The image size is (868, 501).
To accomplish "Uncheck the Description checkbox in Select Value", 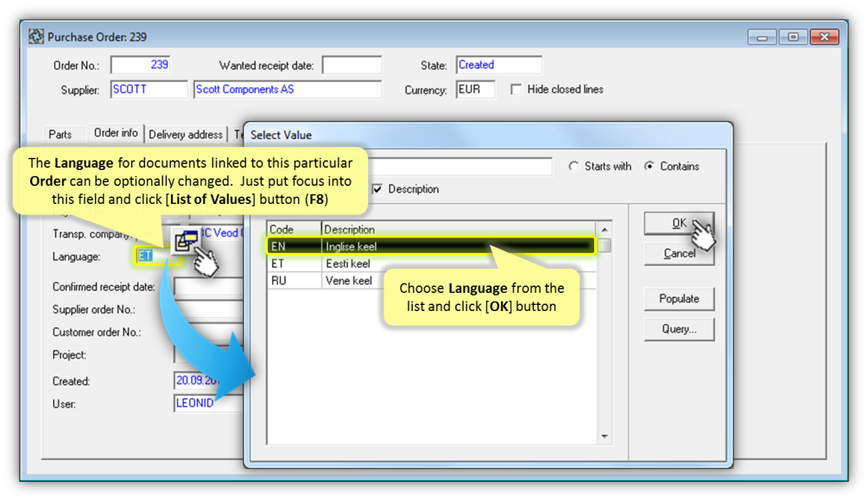I will pos(377,189).
